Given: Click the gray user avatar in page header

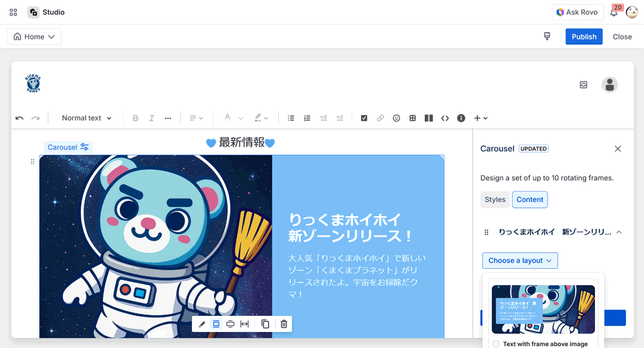Looking at the screenshot, I should point(609,84).
